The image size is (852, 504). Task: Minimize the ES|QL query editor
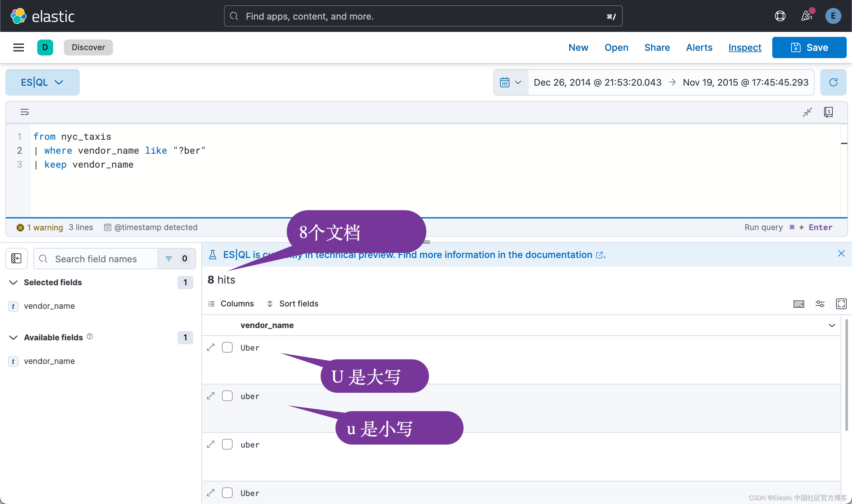point(807,112)
